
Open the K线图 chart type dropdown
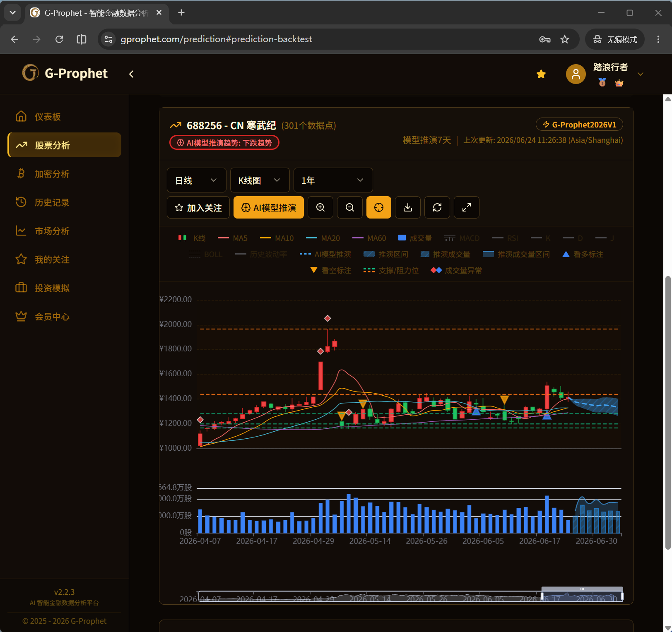point(260,180)
